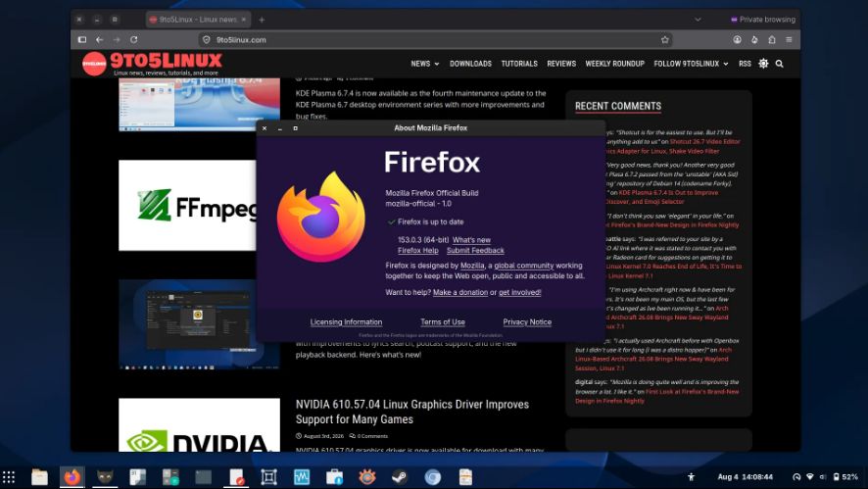The width and height of the screenshot is (868, 489).
Task: Open the site search magnifier icon
Action: click(x=780, y=64)
